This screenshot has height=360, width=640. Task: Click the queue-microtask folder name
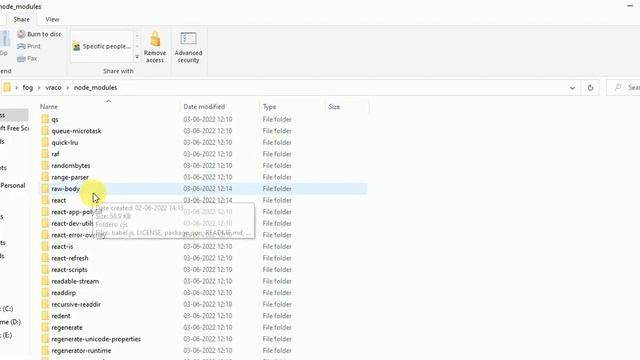(76, 131)
